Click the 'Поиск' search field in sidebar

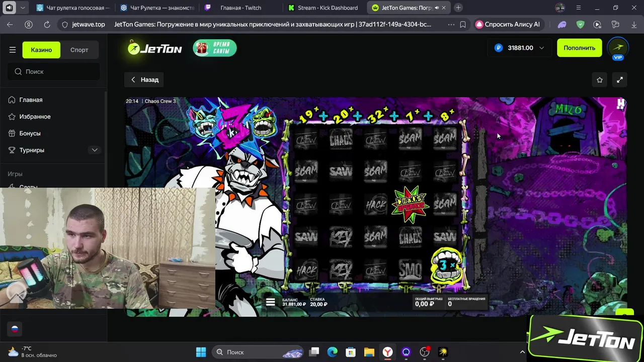point(53,71)
